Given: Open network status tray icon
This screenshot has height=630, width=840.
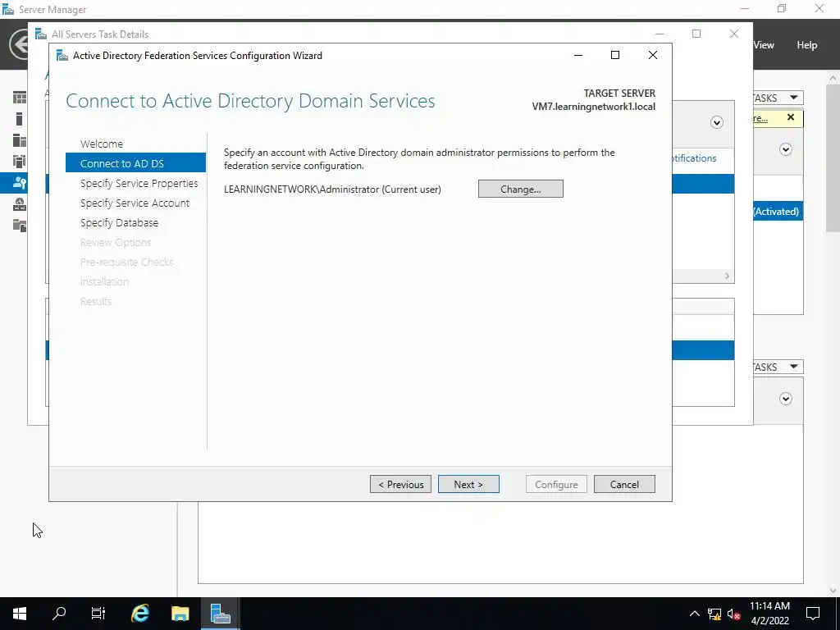Looking at the screenshot, I should [714, 614].
